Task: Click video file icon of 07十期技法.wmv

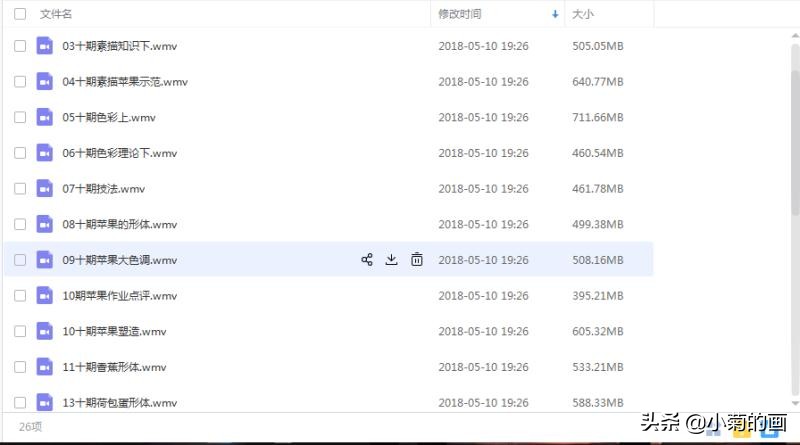Action: point(45,189)
